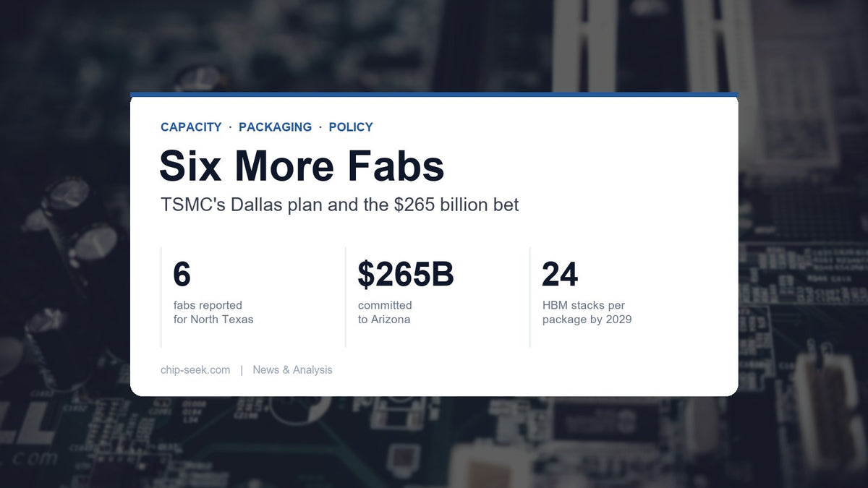The image size is (868, 488).
Task: Select the $265B stat figure
Action: click(406, 275)
